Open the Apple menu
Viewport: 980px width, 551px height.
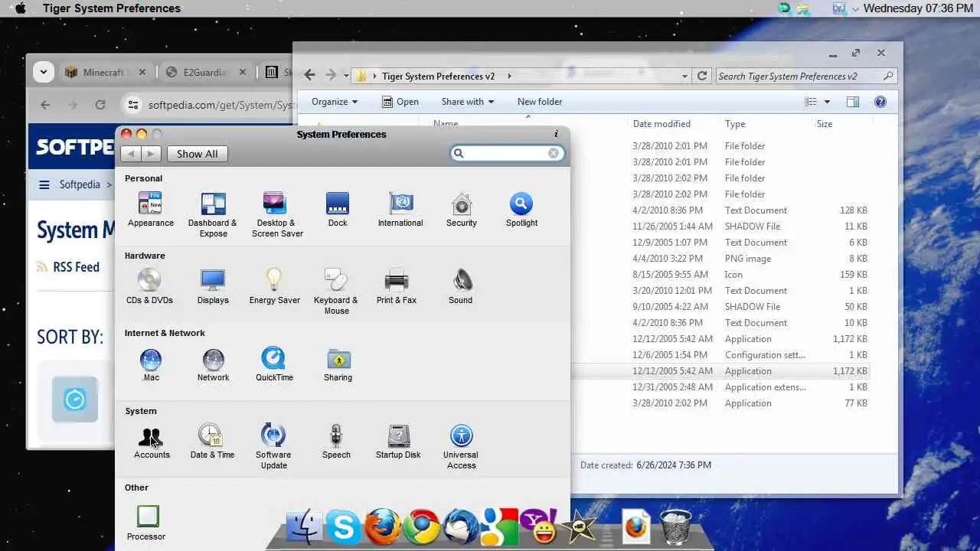click(21, 8)
